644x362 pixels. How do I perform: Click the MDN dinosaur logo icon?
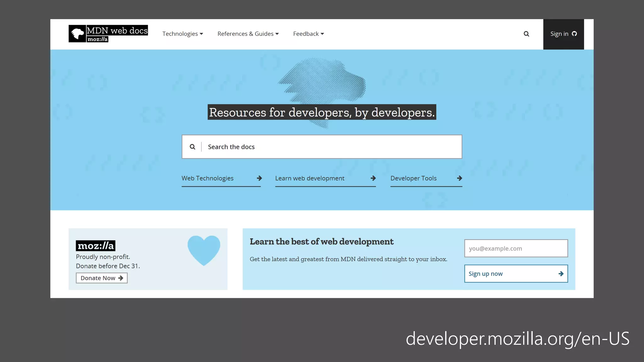77,34
